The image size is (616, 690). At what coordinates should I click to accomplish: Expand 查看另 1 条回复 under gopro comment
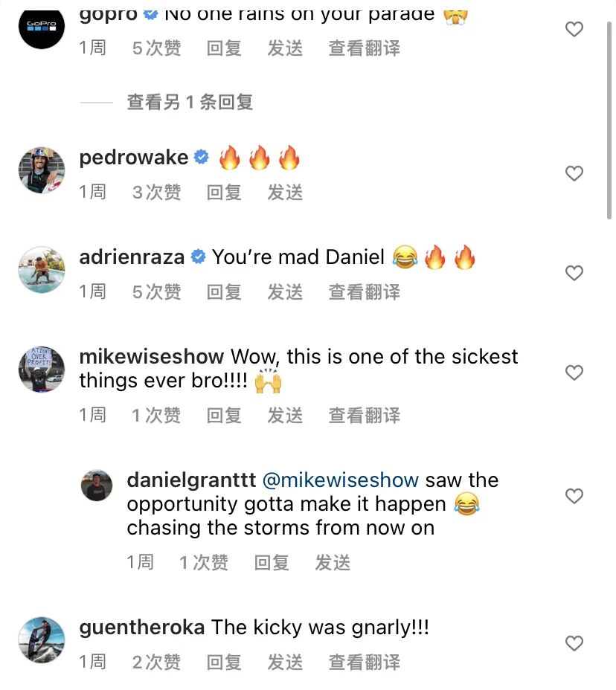(x=190, y=102)
